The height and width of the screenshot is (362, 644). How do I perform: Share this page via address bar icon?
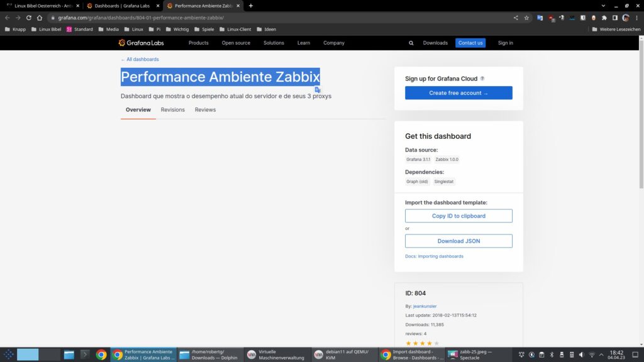click(x=516, y=18)
